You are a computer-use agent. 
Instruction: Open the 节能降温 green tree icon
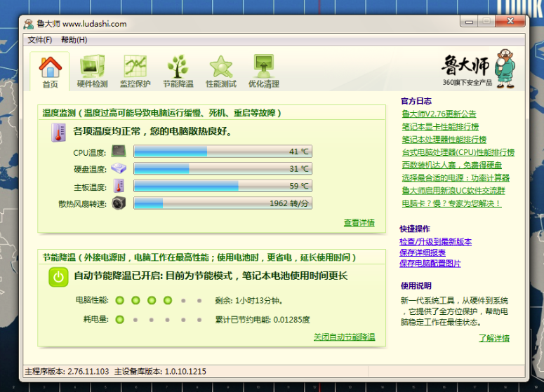pos(178,66)
